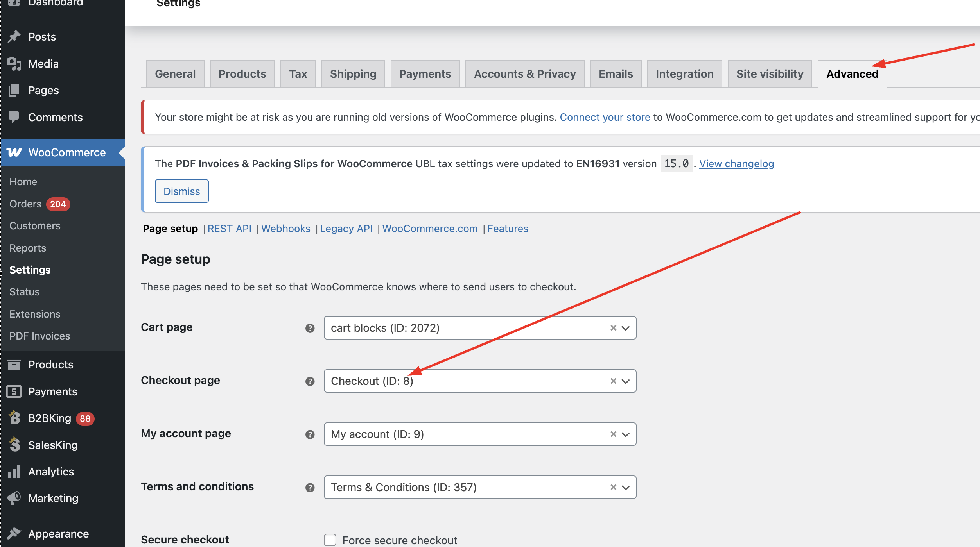
Task: Clear the Checkout page selection
Action: (x=613, y=381)
